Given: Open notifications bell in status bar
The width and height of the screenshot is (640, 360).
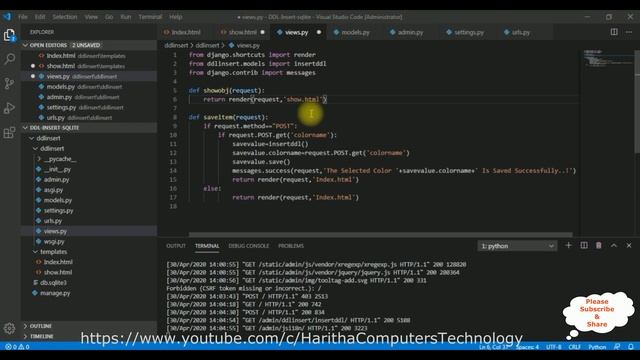Looking at the screenshot, I should pyautogui.click(x=631, y=347).
